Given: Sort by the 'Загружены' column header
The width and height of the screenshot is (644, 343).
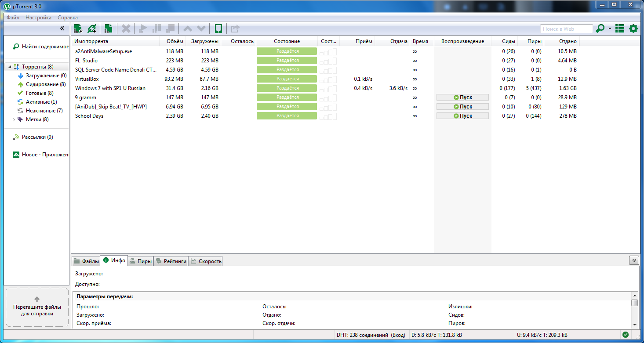Looking at the screenshot, I should [x=203, y=41].
